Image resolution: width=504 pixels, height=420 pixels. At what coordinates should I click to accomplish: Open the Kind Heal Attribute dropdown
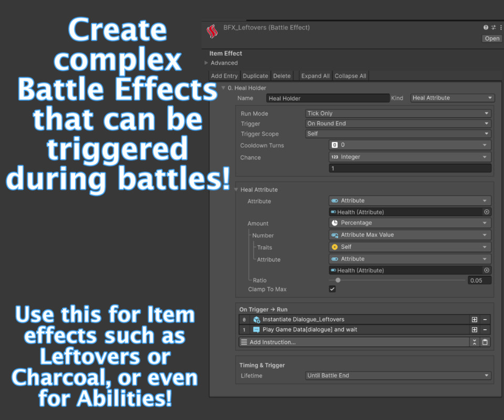[x=452, y=98]
